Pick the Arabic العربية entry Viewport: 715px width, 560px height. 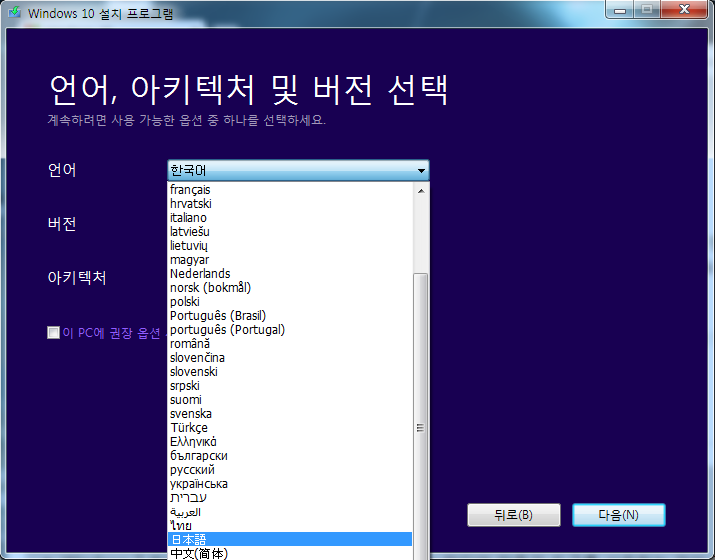click(290, 512)
